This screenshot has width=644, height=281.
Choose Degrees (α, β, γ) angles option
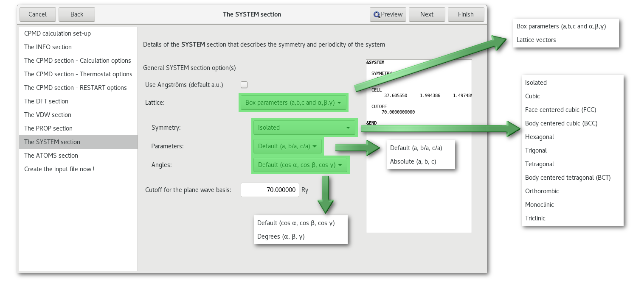(x=281, y=236)
